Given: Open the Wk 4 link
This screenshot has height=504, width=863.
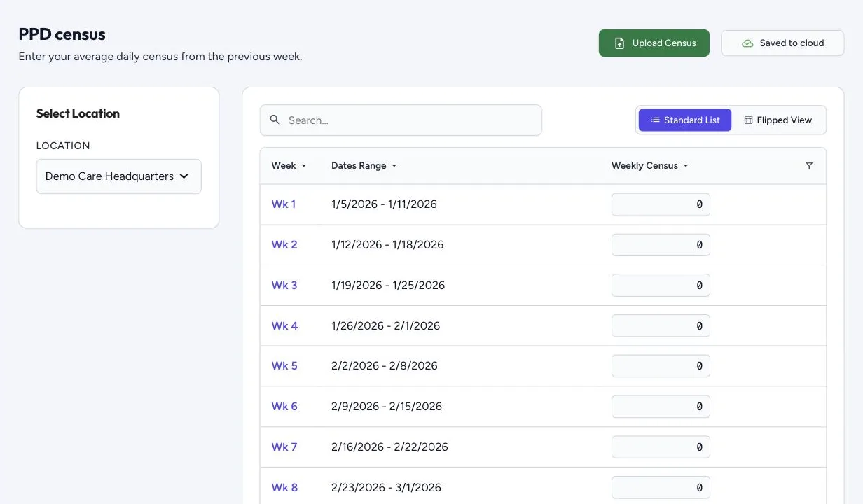Looking at the screenshot, I should coord(285,326).
